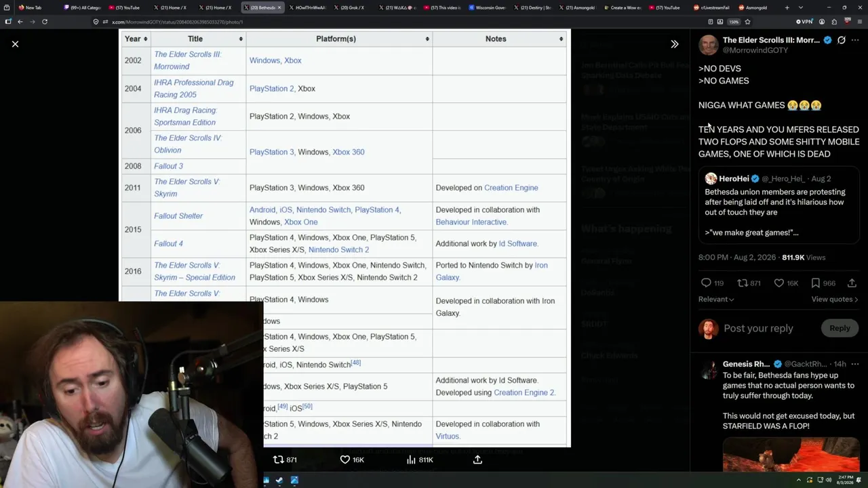Close the active Bethesda tab

[281, 7]
